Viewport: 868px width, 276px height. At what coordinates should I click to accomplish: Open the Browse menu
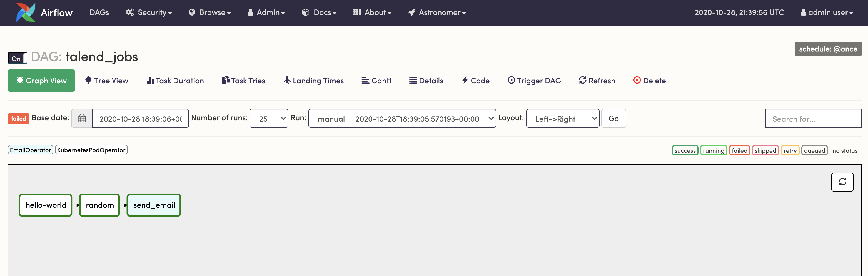click(x=209, y=12)
